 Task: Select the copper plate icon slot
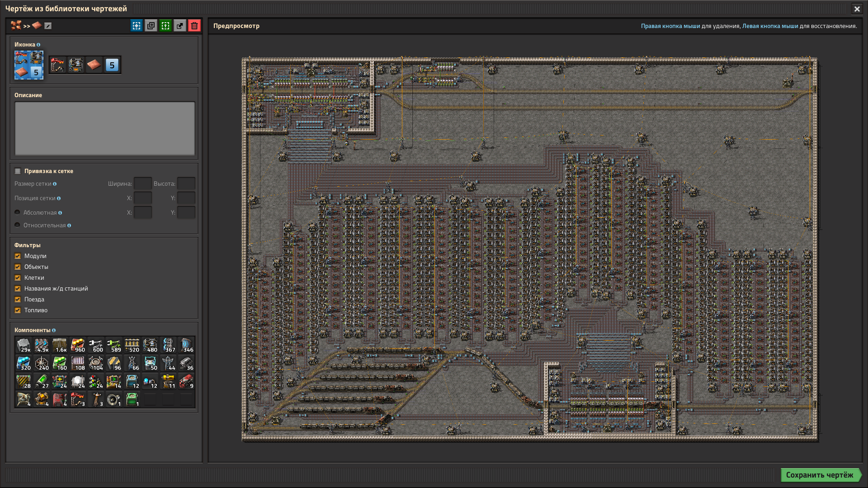94,65
